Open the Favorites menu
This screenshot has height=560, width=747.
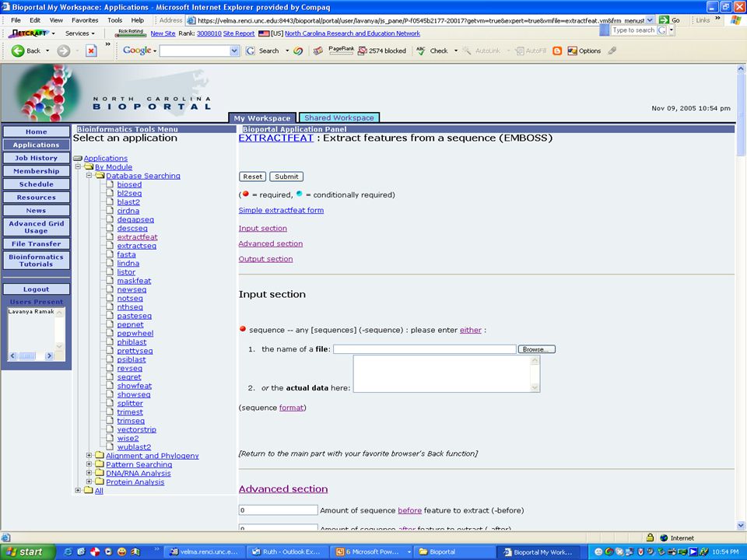pyautogui.click(x=85, y=20)
